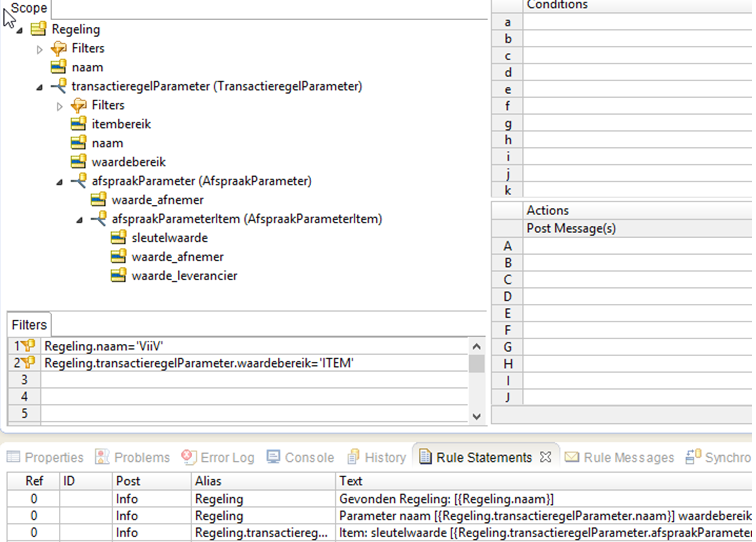Click the naam attribute icon under Regeling
This screenshot has width=756, height=542.
coord(59,68)
